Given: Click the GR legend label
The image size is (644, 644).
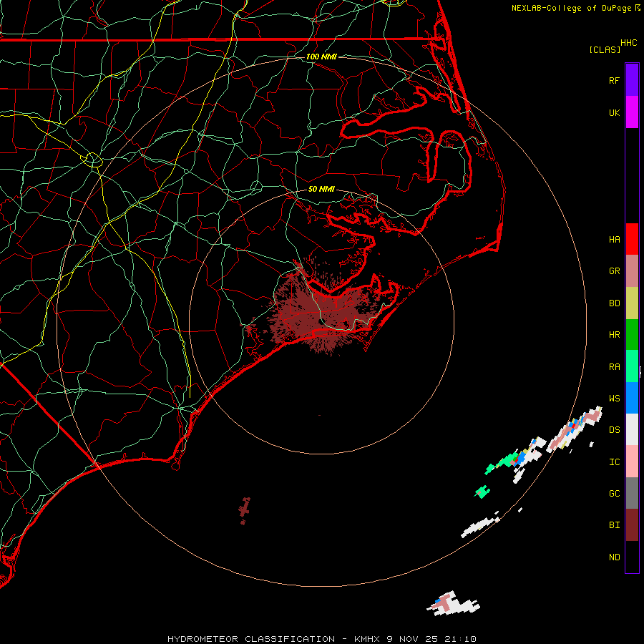Looking at the screenshot, I should pyautogui.click(x=614, y=271).
